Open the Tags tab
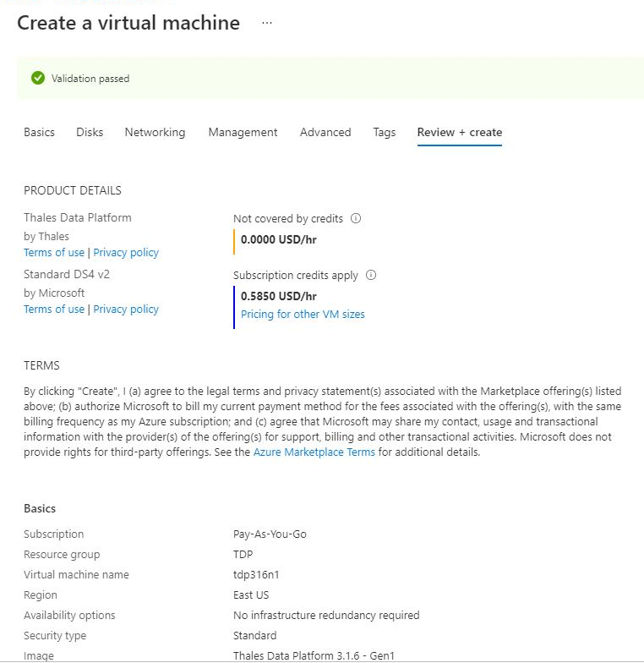644x663 pixels. coord(385,132)
